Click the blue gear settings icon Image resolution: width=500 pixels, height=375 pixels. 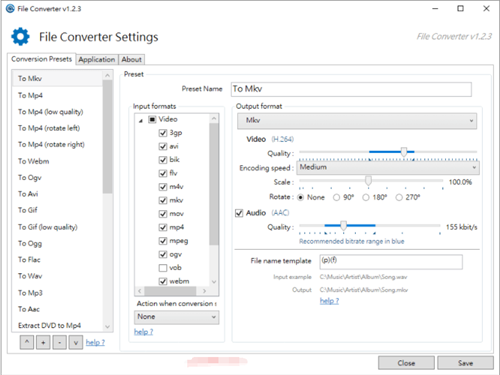[20, 36]
